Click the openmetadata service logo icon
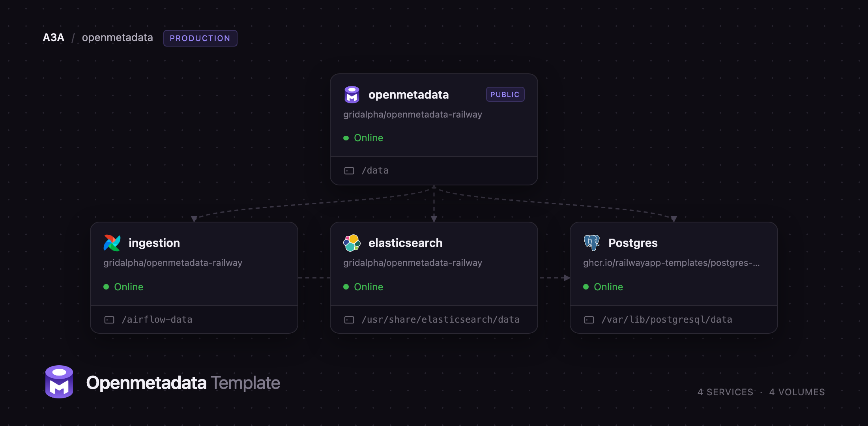 coord(352,95)
